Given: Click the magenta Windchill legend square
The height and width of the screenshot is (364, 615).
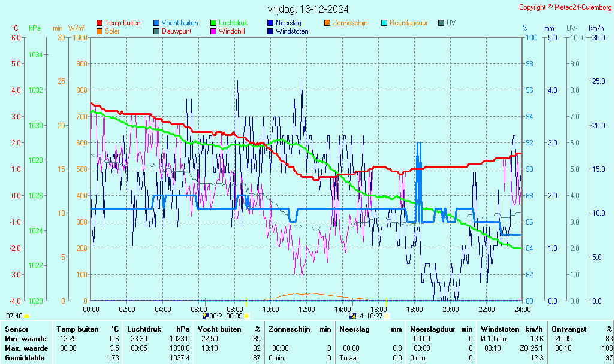Looking at the screenshot, I should pos(213,31).
